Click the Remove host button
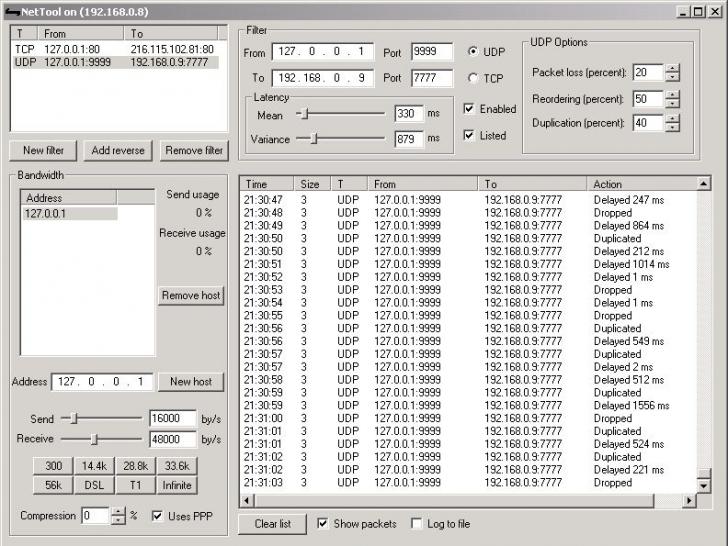The width and height of the screenshot is (728, 546). tap(191, 295)
